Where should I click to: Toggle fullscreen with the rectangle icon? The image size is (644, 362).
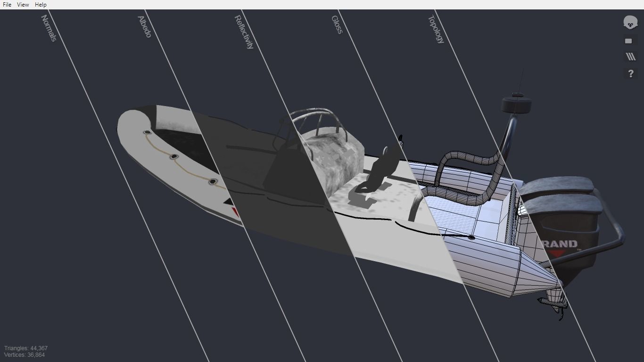pyautogui.click(x=628, y=41)
